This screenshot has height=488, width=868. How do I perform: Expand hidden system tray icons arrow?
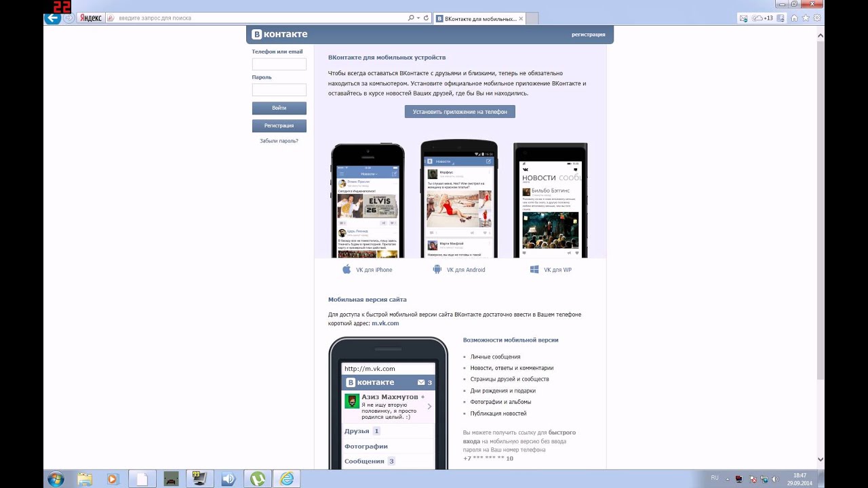point(729,479)
